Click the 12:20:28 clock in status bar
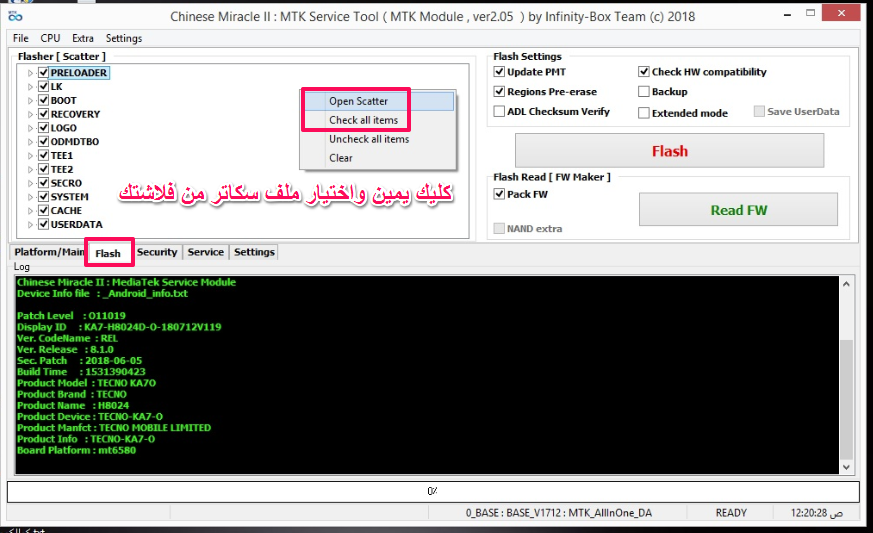Viewport: 873px width, 533px height. 817,513
